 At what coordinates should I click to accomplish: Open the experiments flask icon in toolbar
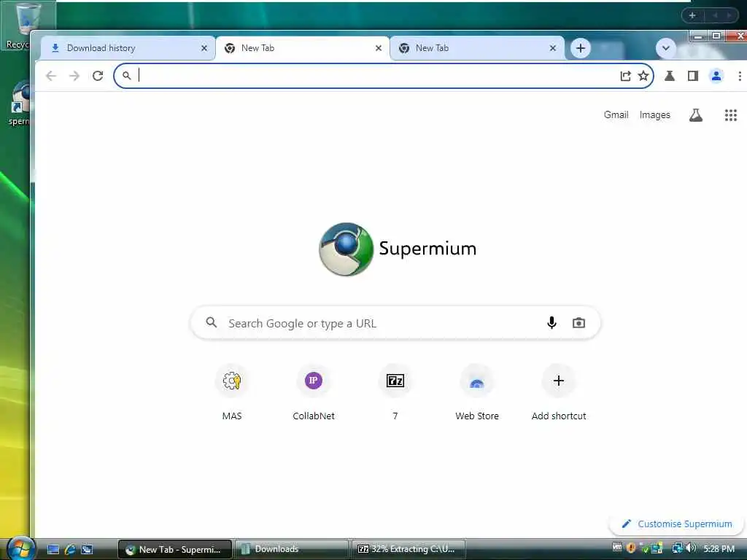(670, 76)
